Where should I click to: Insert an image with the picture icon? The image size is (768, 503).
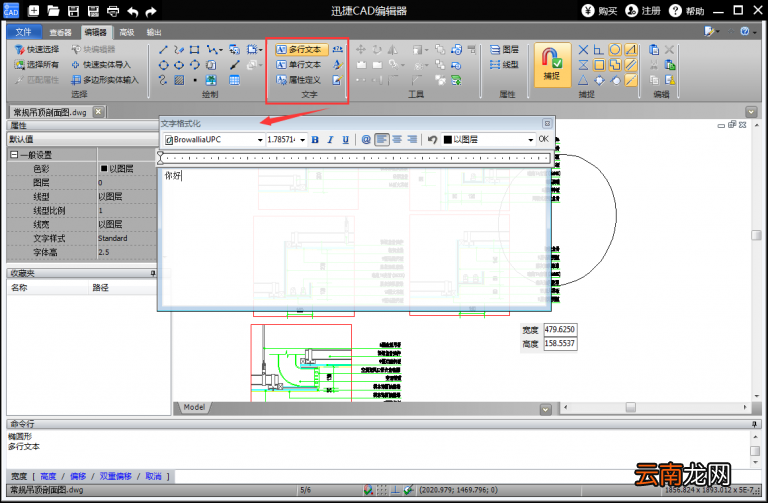pos(211,80)
